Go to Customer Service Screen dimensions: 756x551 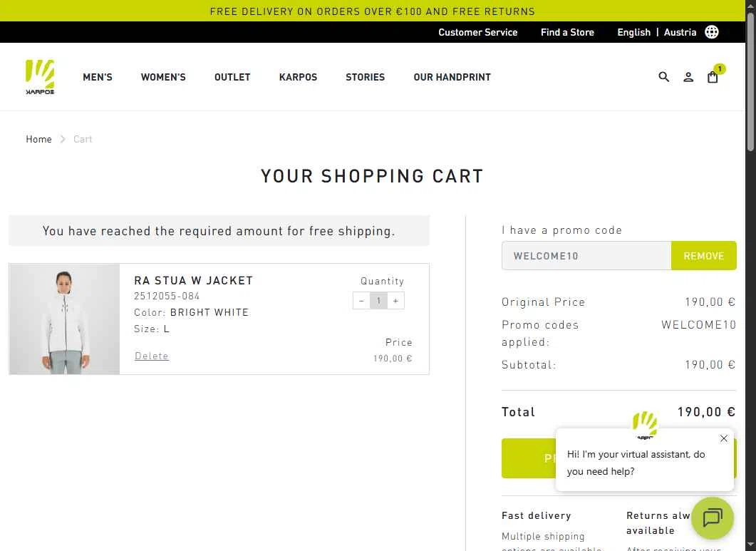[477, 32]
